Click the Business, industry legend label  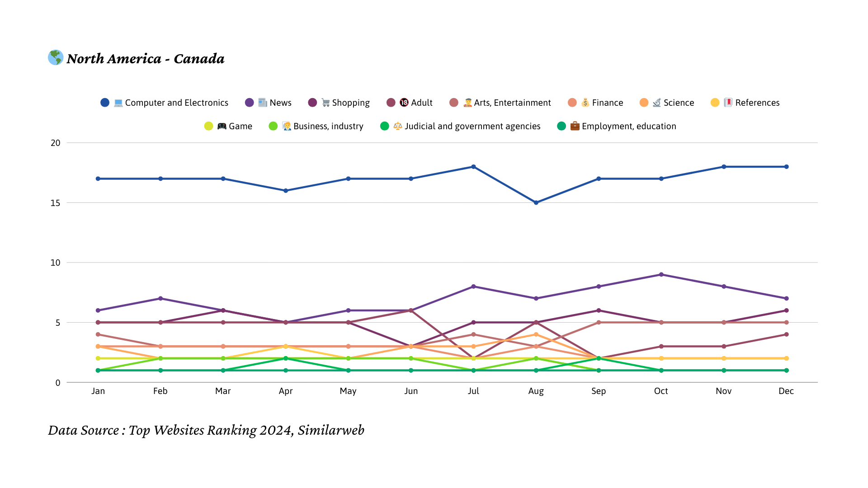(328, 127)
